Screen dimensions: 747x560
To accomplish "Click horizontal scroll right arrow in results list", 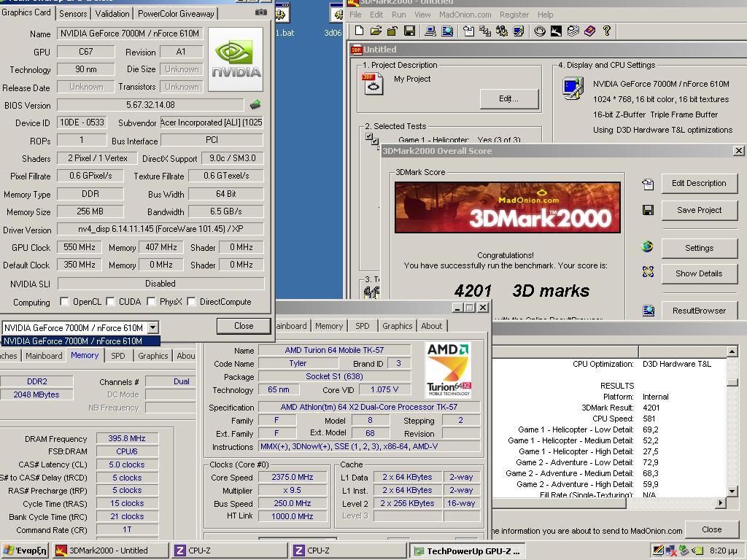I will coord(720,503).
